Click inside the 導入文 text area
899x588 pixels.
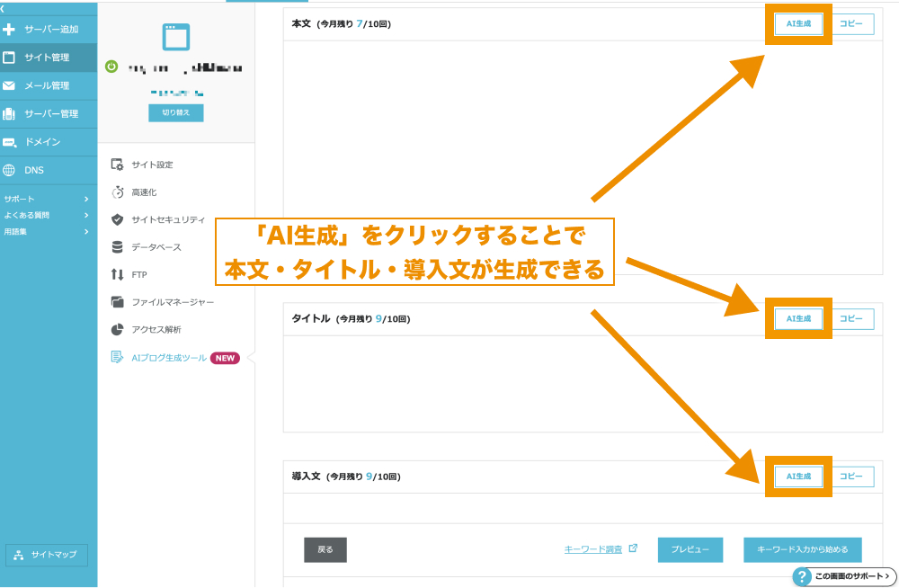click(x=583, y=508)
